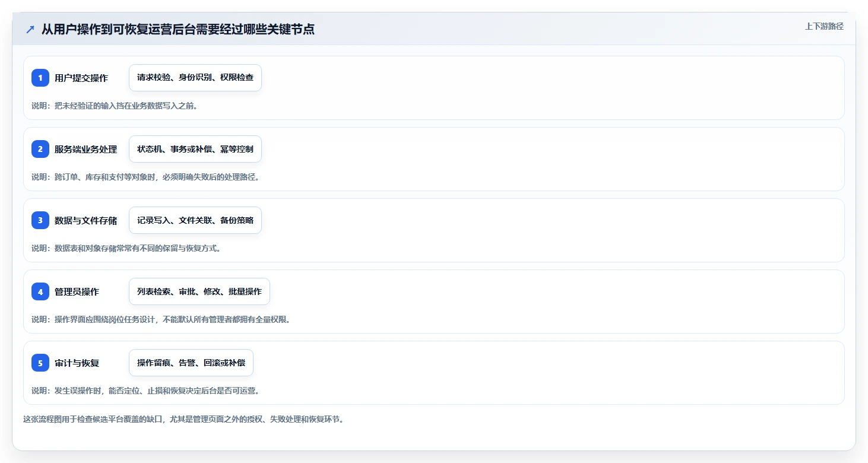Click the footer caption starting 这张流程图用于检查
Screen dimensions: 868x463
(183, 419)
